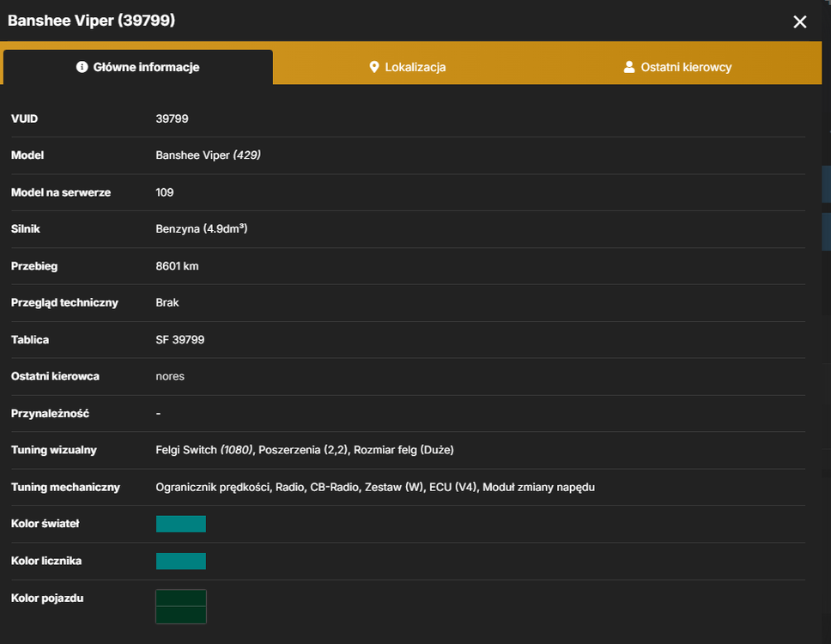
Task: Open the Ostatni kierowcy tab
Action: tap(678, 67)
